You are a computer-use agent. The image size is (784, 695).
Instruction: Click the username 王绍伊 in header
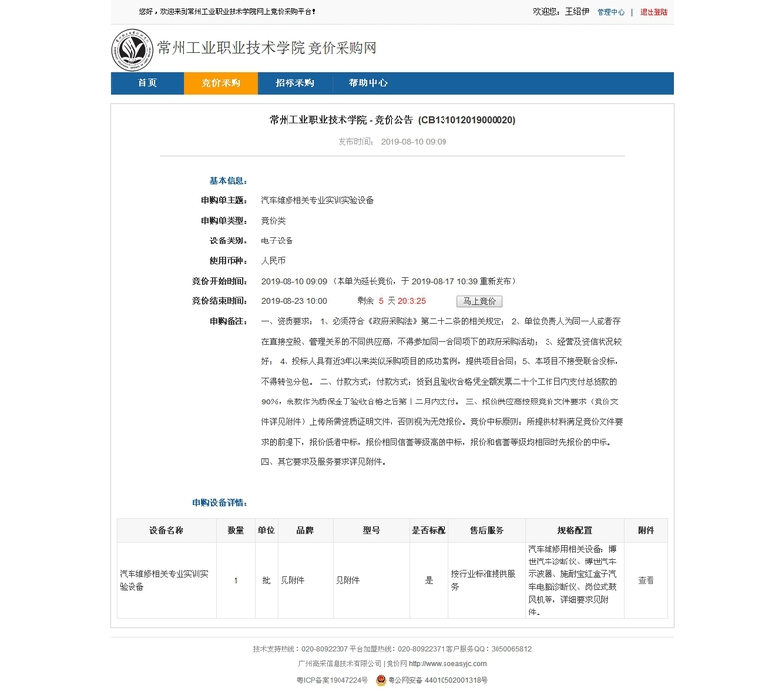point(577,13)
